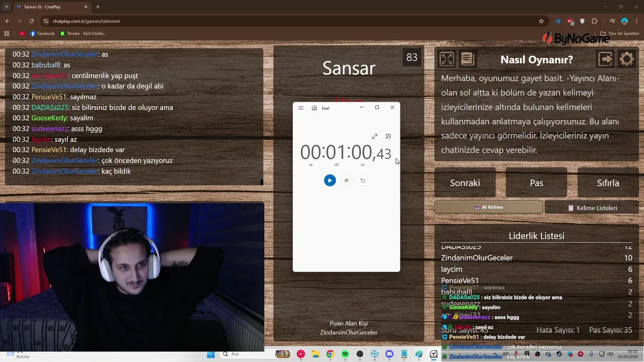The image size is (644, 362).
Task: Click the Hata Sayısı: 1 counter
Action: pos(558,330)
